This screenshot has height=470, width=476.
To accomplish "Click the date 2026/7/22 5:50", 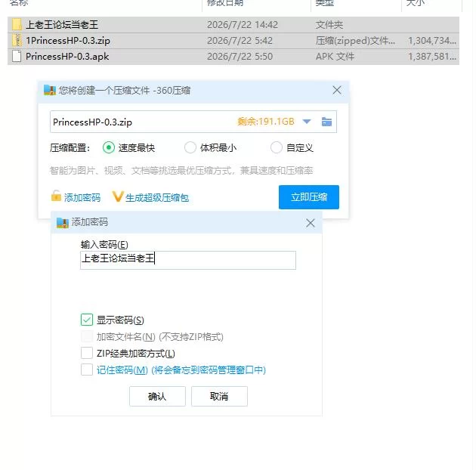I will point(240,57).
